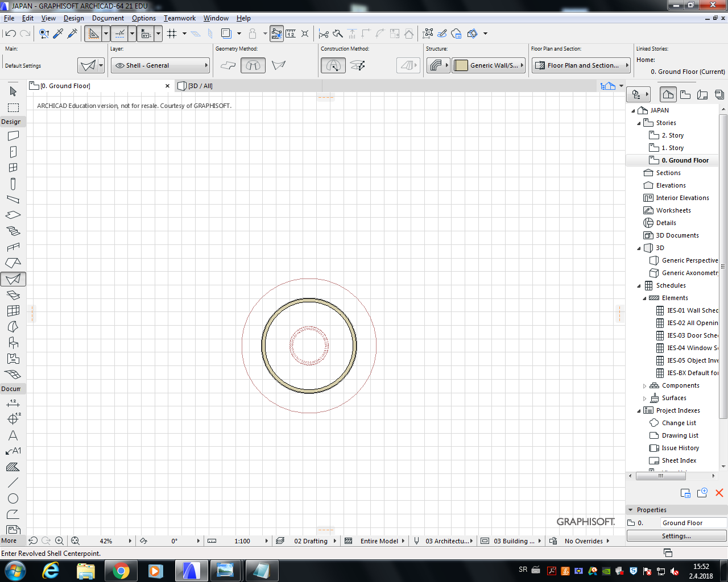
Task: Click the Ground Floor name field
Action: point(693,523)
